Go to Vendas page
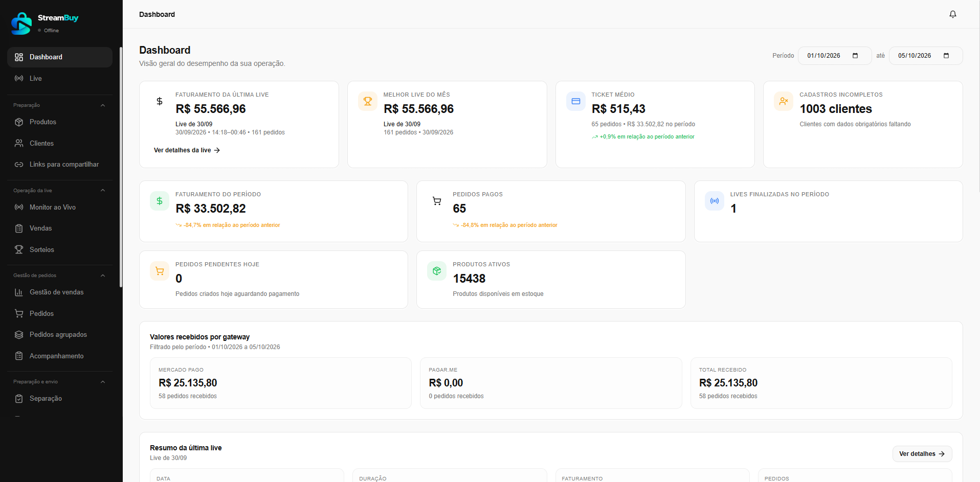This screenshot has height=482, width=980. pos(60,228)
